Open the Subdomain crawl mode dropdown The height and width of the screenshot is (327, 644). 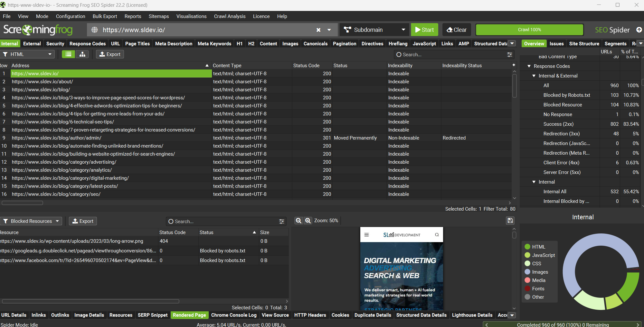(x=374, y=30)
